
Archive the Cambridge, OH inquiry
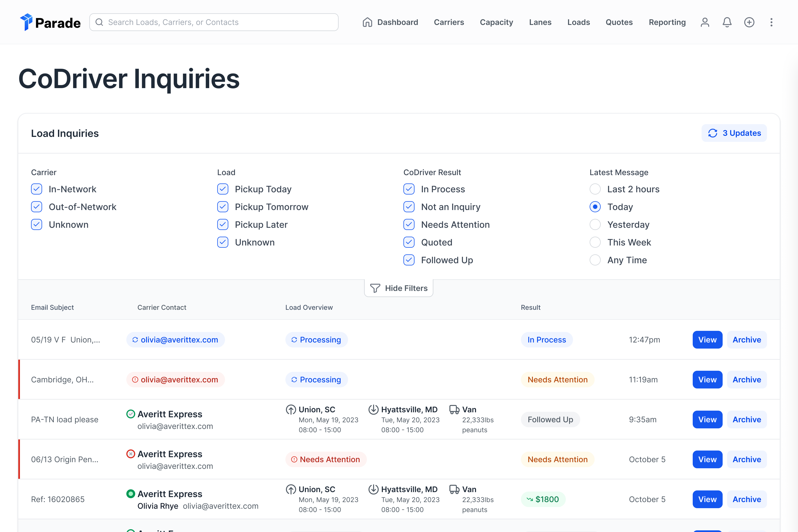click(746, 380)
